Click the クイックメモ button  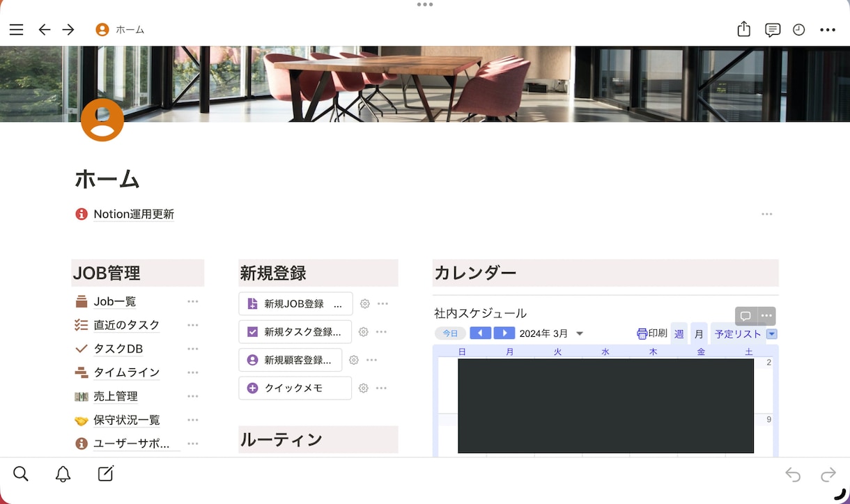tap(295, 388)
